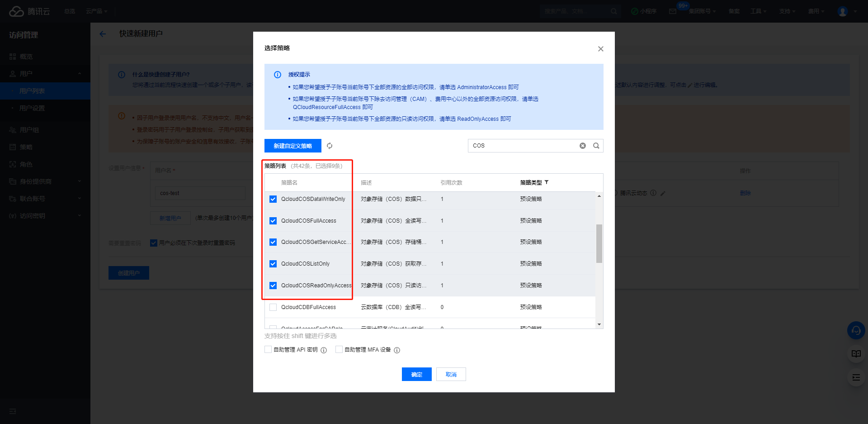Refresh the policy list
868x424 pixels.
tap(330, 146)
